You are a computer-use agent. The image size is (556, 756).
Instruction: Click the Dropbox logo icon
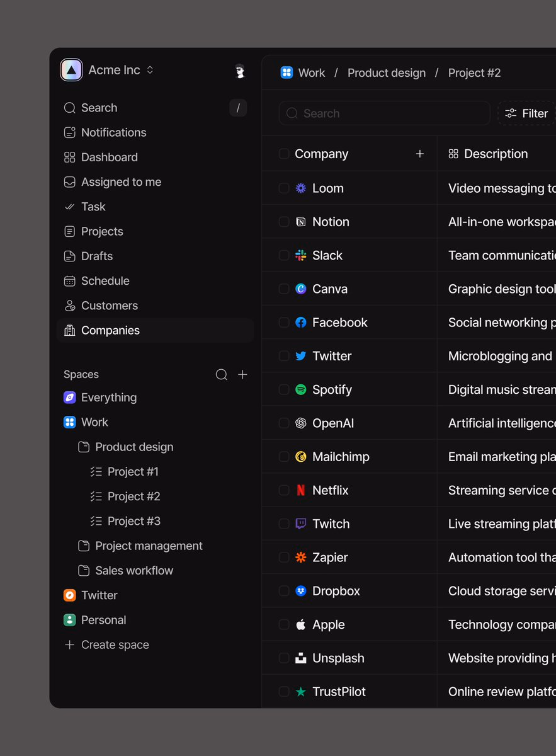click(301, 591)
